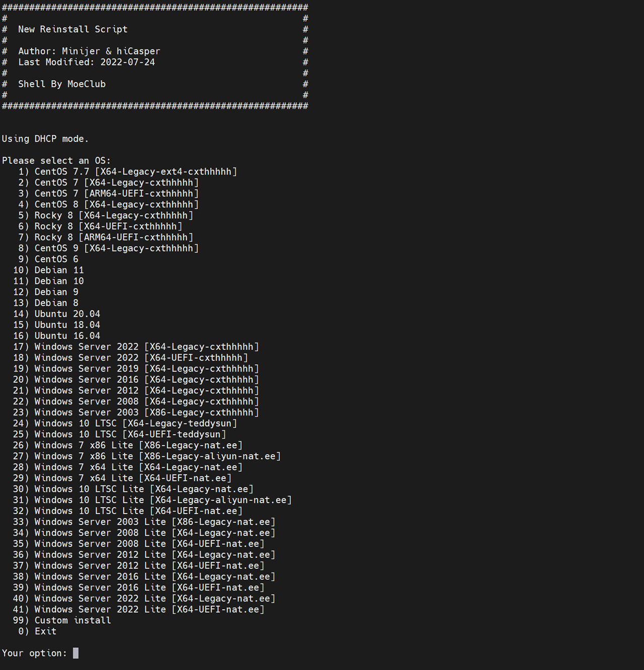
Task: Click the 'Author: Minijer & hiCasper' line
Action: (x=89, y=51)
